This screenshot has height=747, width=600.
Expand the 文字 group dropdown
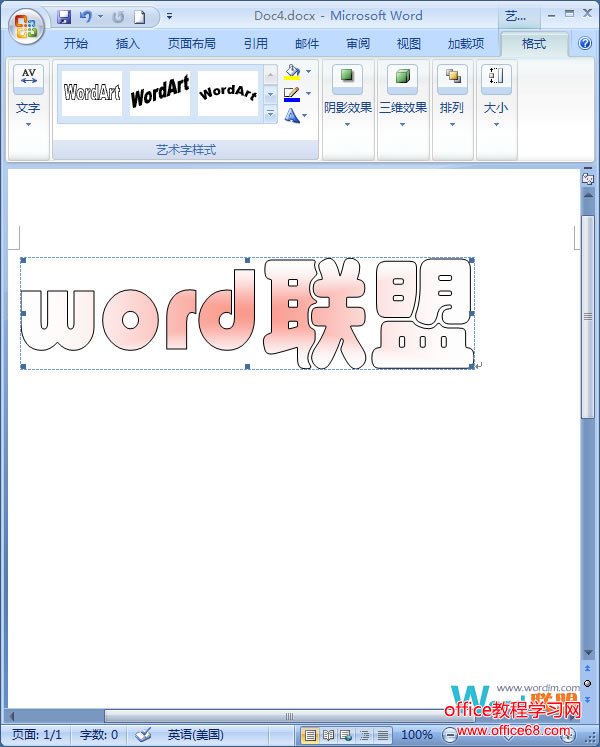tap(28, 125)
